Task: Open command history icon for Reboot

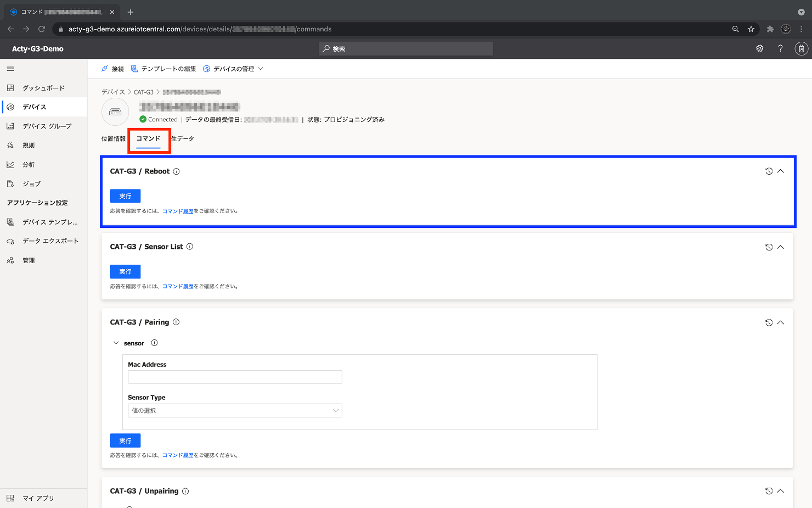Action: (x=769, y=171)
